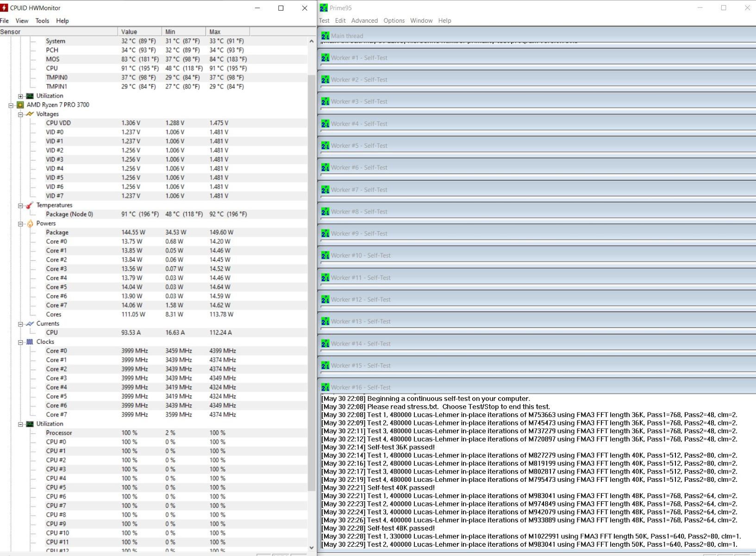Click the Value column header

pos(140,32)
